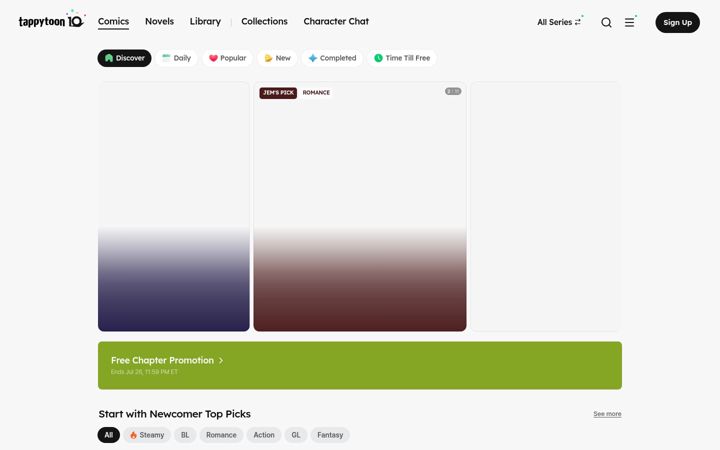Select the Discover filter pill
The image size is (720, 450).
pyautogui.click(x=124, y=58)
